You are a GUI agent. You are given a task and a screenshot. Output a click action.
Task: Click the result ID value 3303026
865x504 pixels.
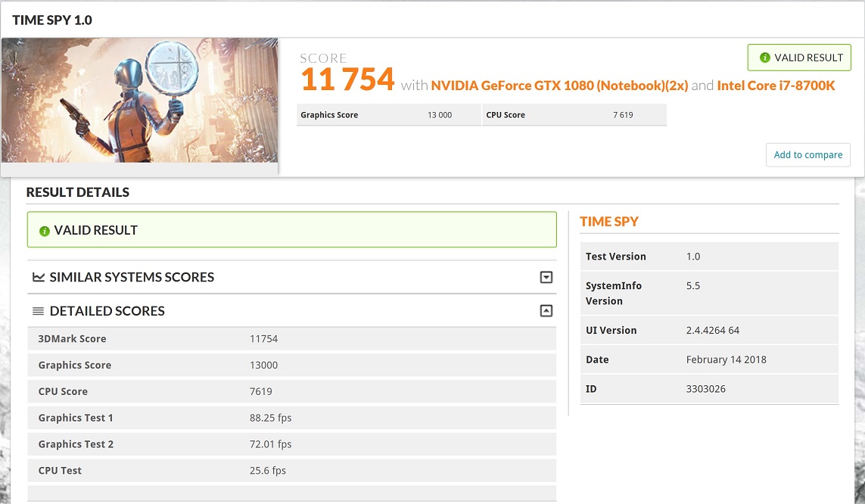[x=706, y=389]
